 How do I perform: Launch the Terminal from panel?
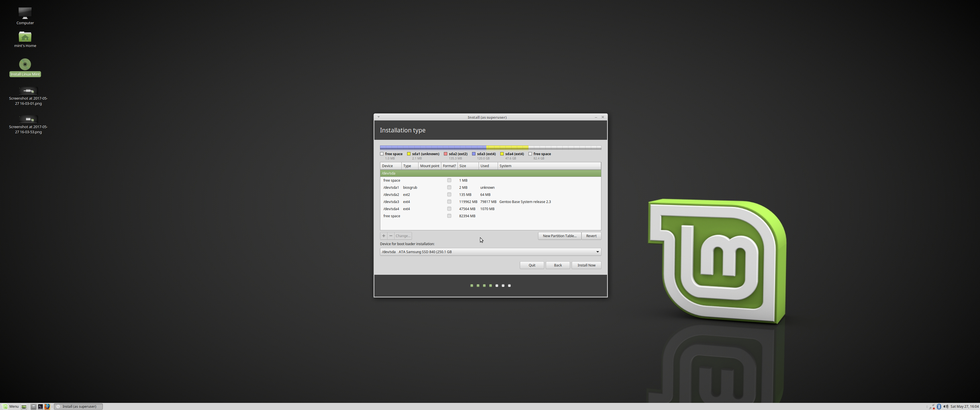click(x=40, y=406)
